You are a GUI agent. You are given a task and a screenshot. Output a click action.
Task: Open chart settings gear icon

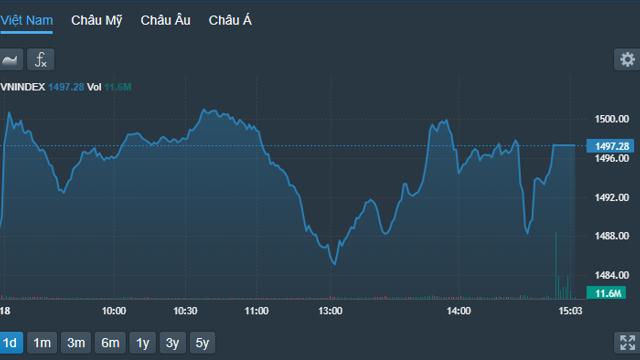coord(627,60)
